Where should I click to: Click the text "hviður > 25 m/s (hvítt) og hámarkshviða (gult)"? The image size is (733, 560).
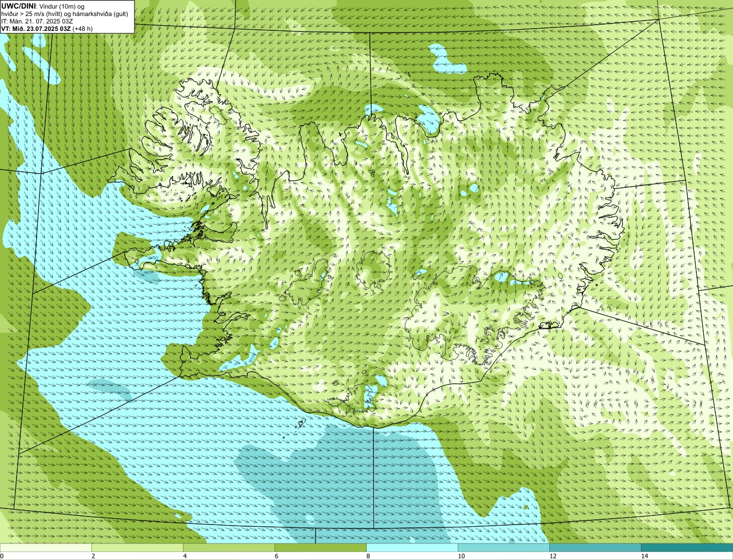[x=65, y=13]
